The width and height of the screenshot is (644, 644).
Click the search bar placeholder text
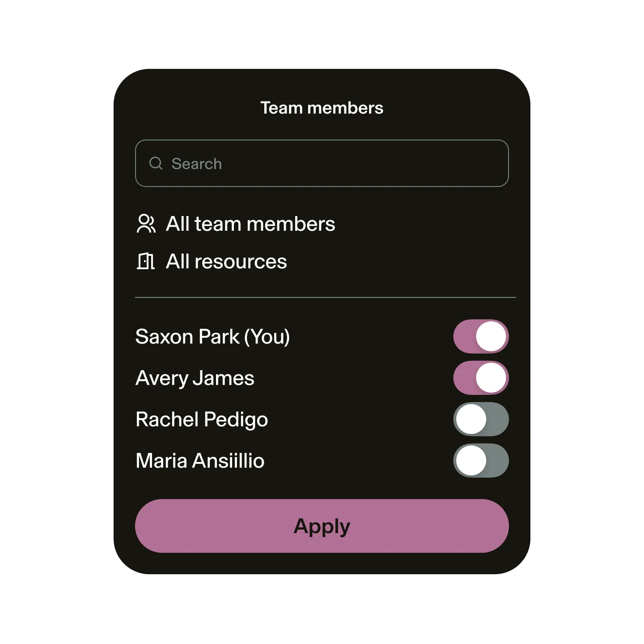click(197, 164)
